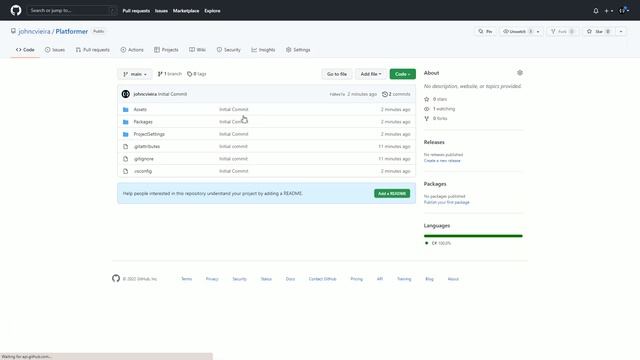The image size is (640, 360).
Task: Open johncvieira's avatar in commit row
Action: pyautogui.click(x=126, y=94)
